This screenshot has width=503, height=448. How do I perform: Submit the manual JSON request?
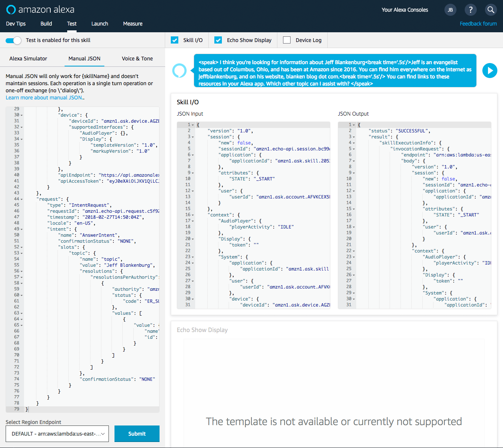[x=137, y=434]
